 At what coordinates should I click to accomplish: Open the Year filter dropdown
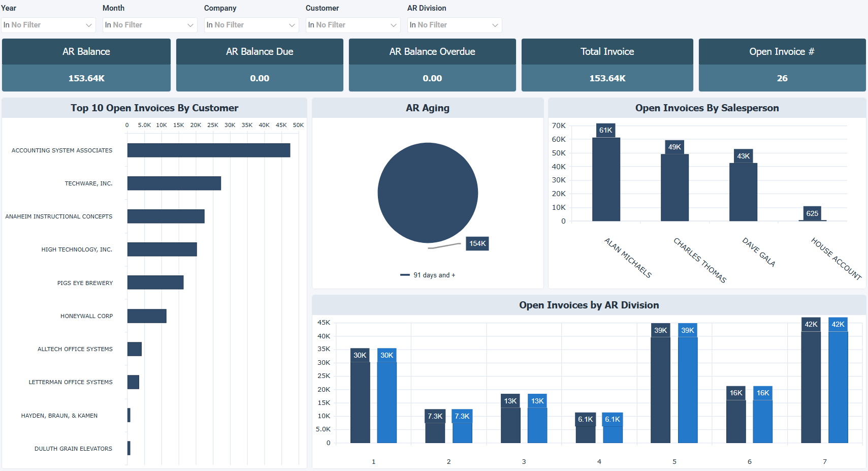coord(48,25)
